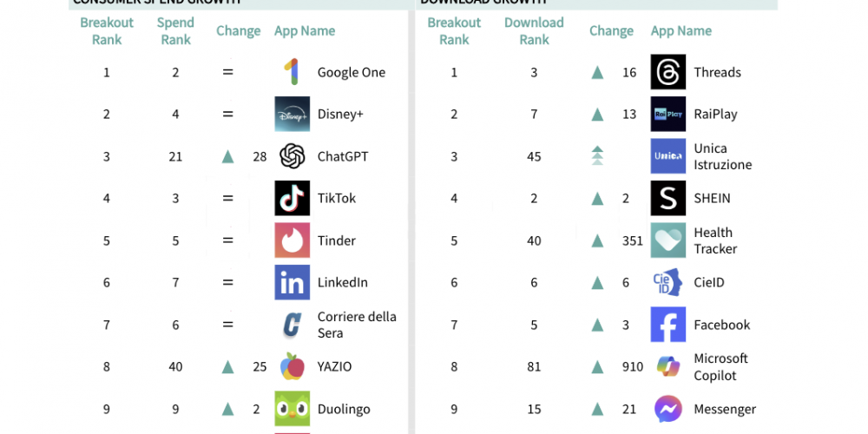868x434 pixels.
Task: Click the Google One app icon
Action: tap(292, 72)
